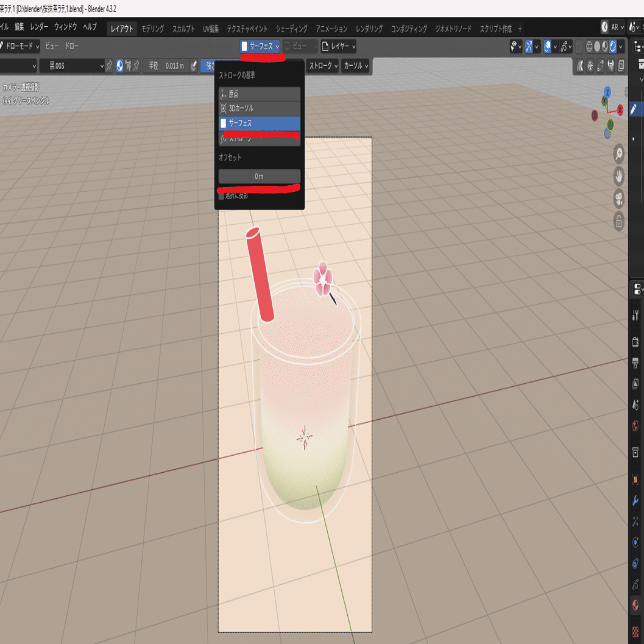Click the lock camera to view icon
644x644 pixels.
pos(618,222)
